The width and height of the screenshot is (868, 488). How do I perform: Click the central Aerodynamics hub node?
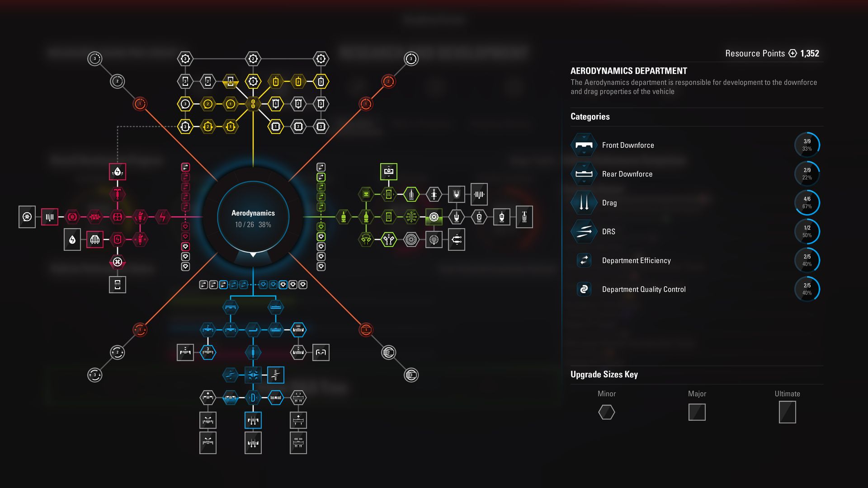(250, 216)
